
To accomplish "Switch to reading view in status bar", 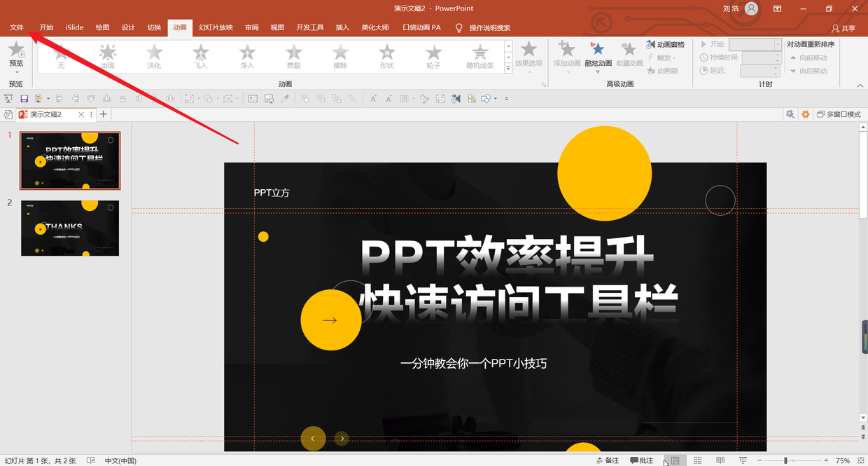I will 720,460.
